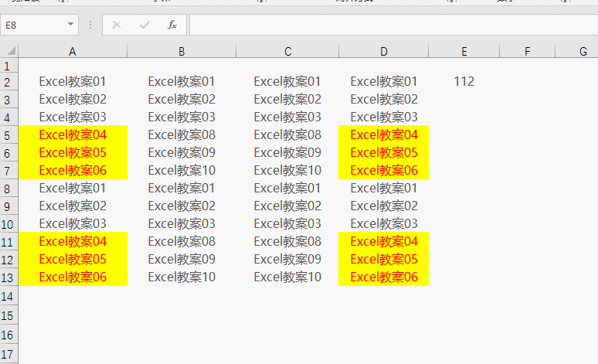Select column F header

pyautogui.click(x=527, y=51)
